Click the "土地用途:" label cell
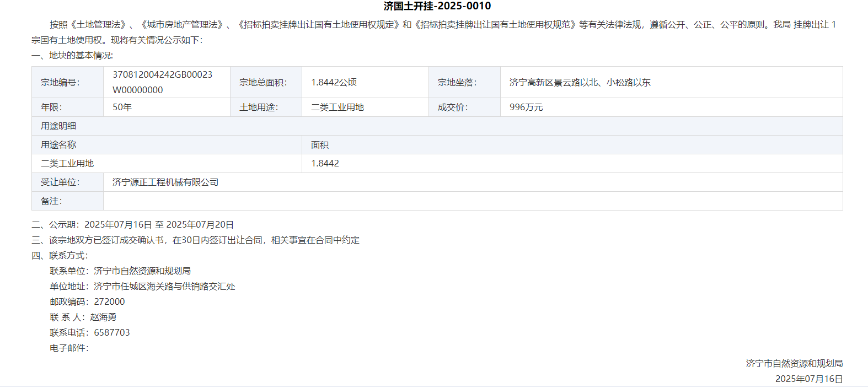This screenshot has height=388, width=868. (x=266, y=107)
